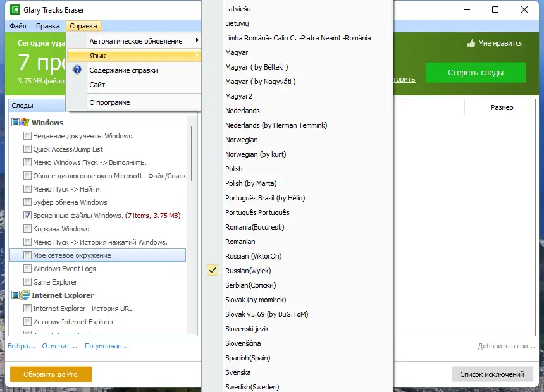This screenshot has height=392, width=544.
Task: Open Список исключений button
Action: tap(492, 374)
